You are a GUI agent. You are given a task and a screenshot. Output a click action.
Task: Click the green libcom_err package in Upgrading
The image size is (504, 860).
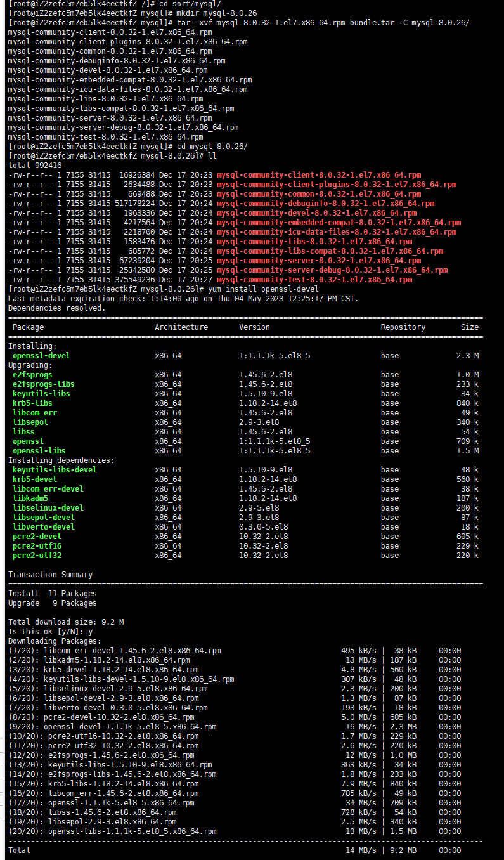point(35,413)
